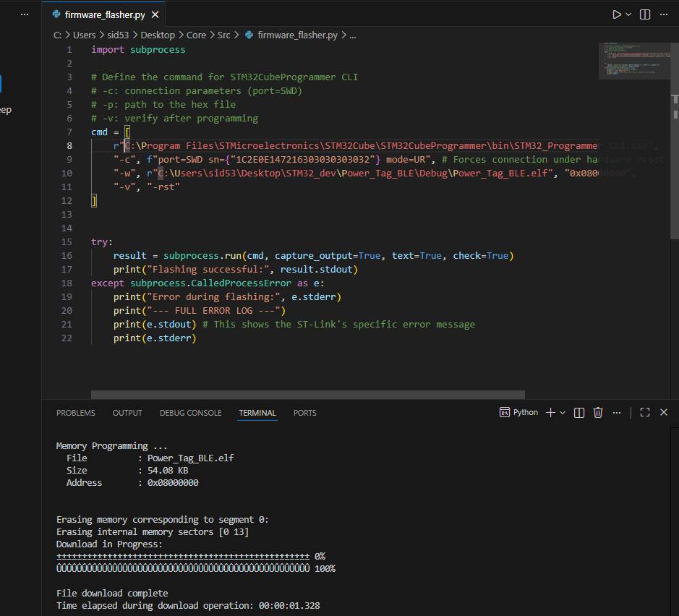Screen dimensions: 679x616
Task: Click the Power_Tag_BLE.elf path on line 10
Action: (349, 174)
